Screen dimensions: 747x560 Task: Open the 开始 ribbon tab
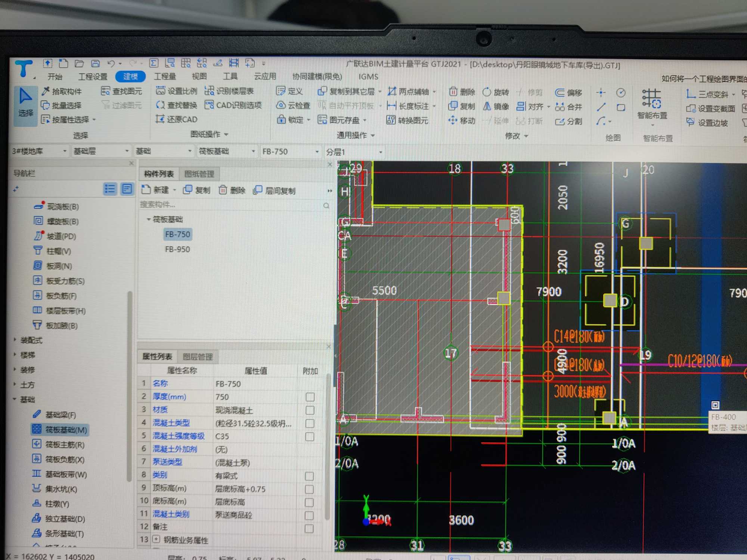[x=55, y=77]
